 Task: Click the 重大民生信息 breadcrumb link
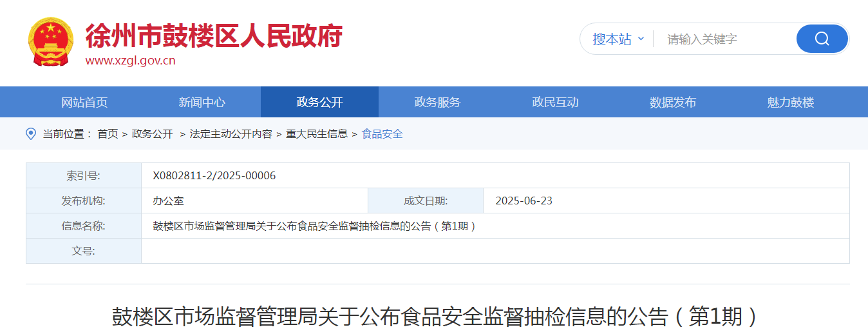[317, 134]
